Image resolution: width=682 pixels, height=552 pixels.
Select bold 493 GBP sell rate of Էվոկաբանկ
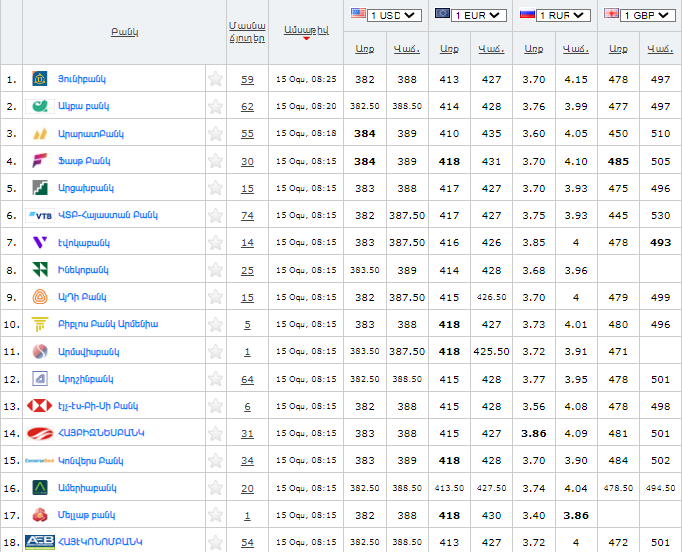coord(660,243)
